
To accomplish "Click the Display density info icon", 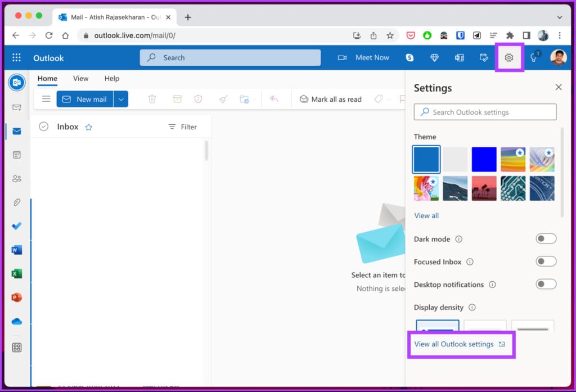I will [x=472, y=308].
